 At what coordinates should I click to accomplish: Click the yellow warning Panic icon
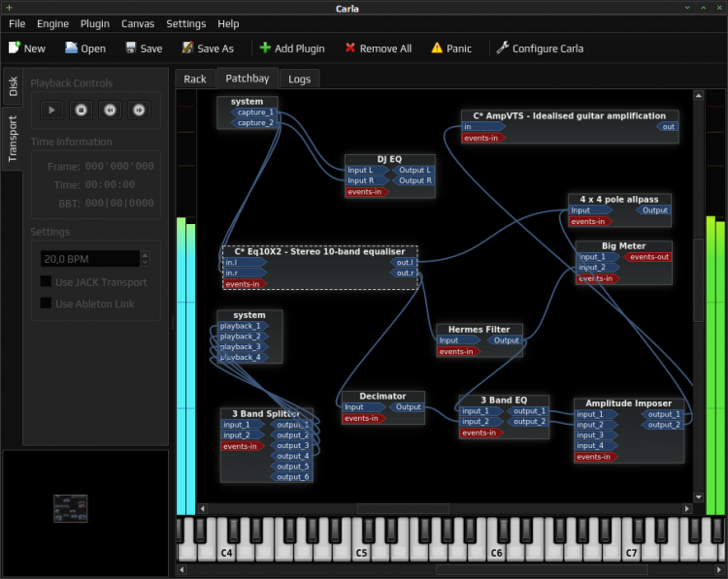tap(437, 48)
